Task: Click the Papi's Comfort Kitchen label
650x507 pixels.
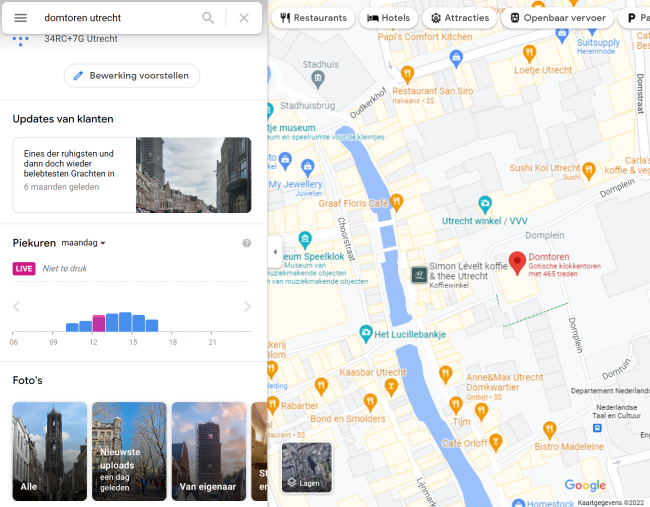Action: point(424,37)
